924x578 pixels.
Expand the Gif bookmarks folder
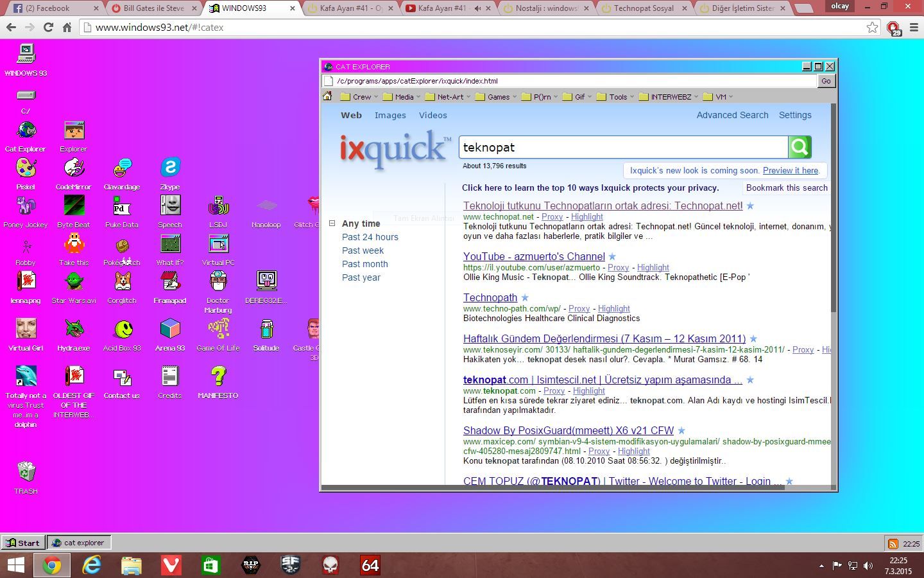[579, 97]
